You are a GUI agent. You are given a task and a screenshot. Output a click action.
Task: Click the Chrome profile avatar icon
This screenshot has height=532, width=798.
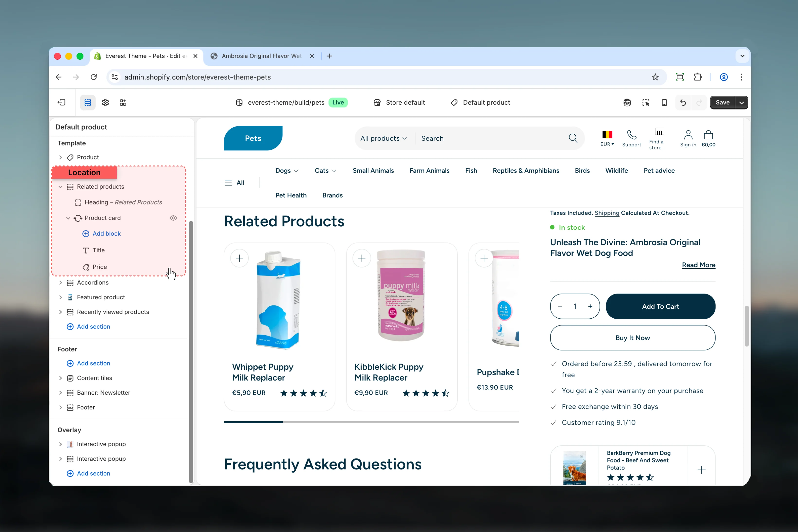(x=724, y=77)
